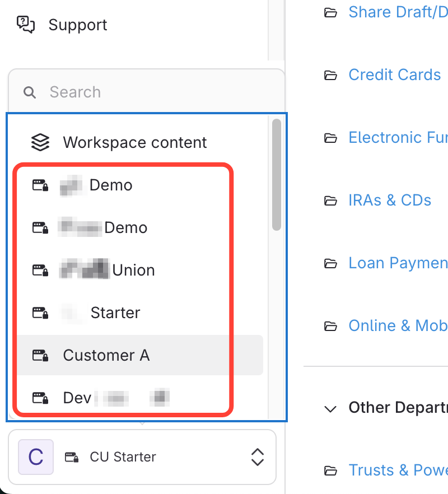Click the magnifier icon in Search box
This screenshot has height=494, width=448.
coord(30,92)
